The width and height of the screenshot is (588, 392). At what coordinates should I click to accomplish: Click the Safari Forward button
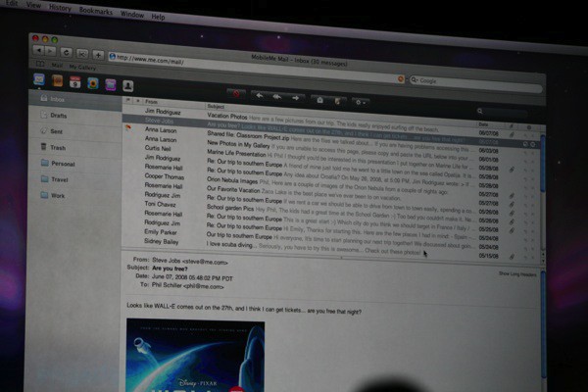point(51,51)
